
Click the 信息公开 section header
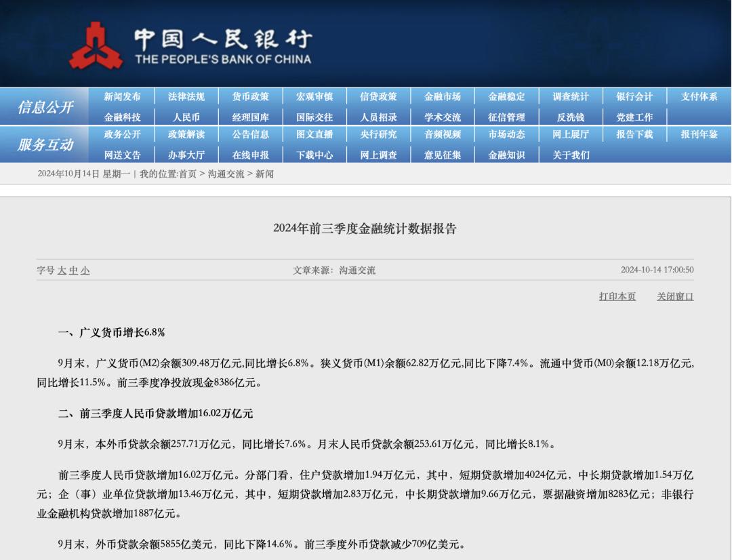(x=45, y=107)
